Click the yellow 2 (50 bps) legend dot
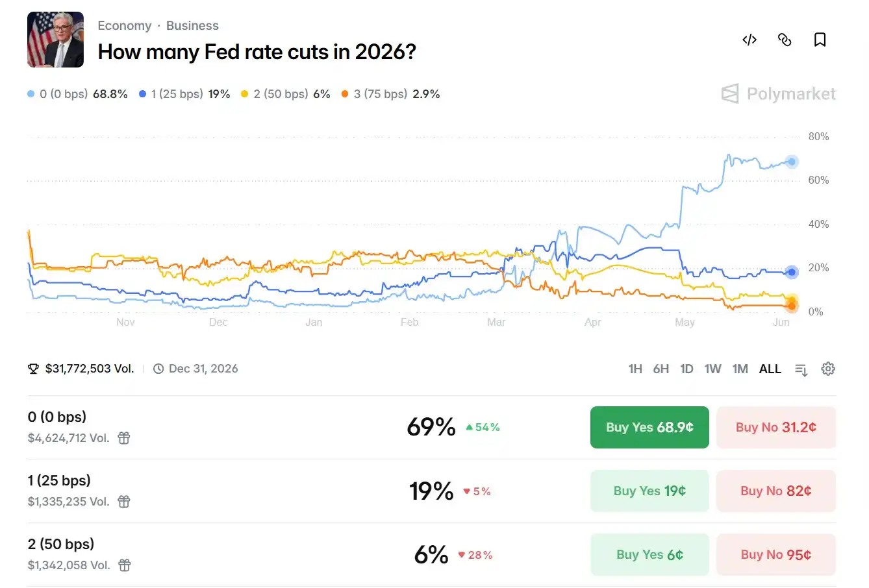The width and height of the screenshot is (869, 588). tap(245, 94)
